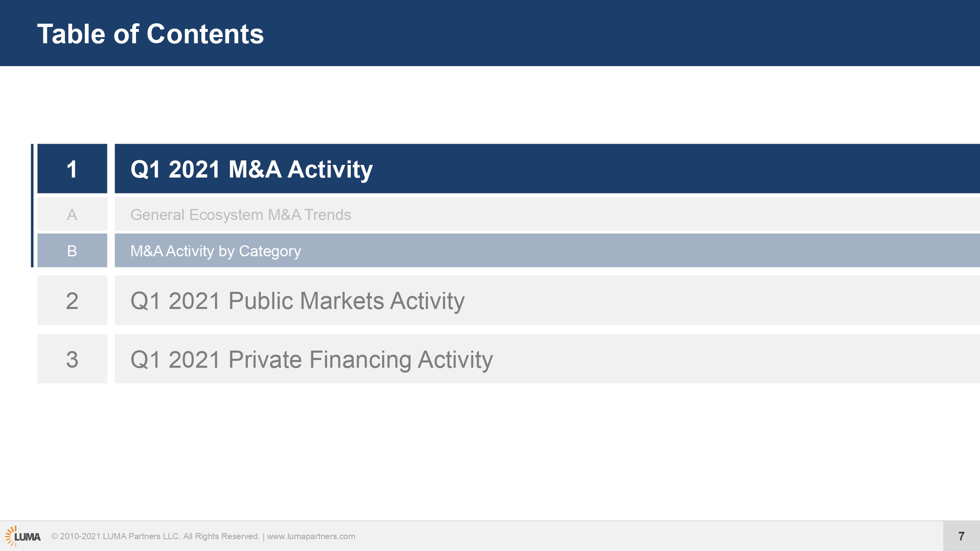Click the section number 2 box
Viewport: 980px width, 551px height.
click(x=72, y=300)
